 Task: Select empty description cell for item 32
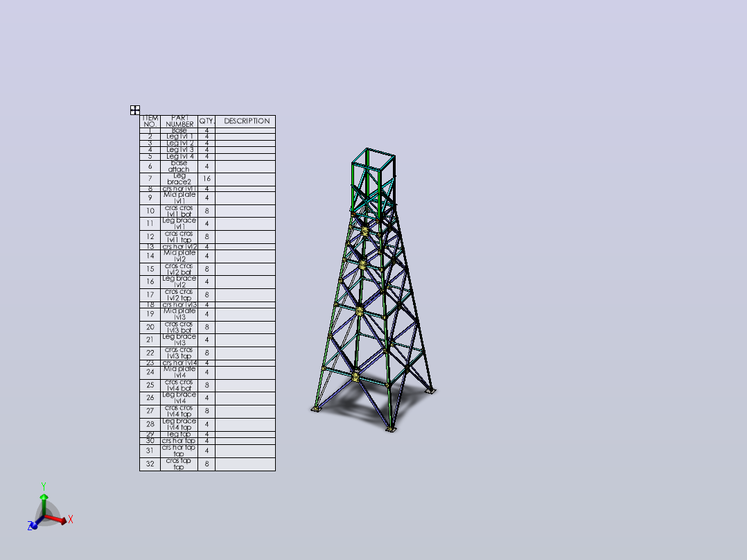245,464
